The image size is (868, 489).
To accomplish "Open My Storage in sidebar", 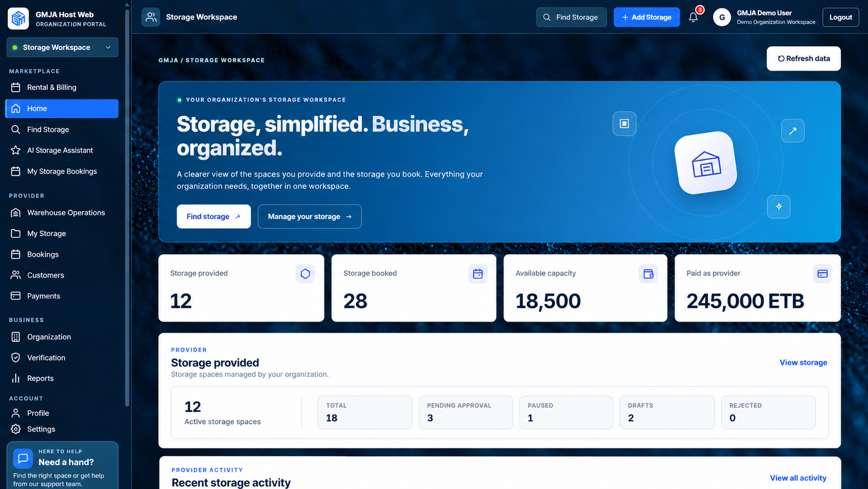I will click(x=62, y=233).
